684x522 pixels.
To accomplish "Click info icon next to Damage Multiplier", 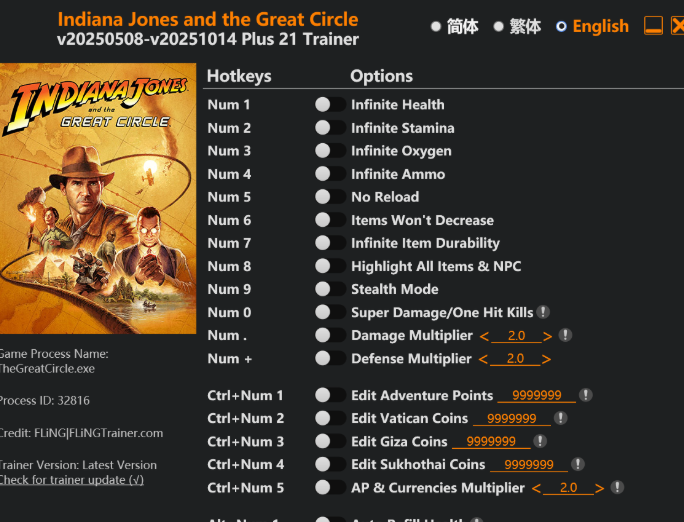I will click(565, 335).
